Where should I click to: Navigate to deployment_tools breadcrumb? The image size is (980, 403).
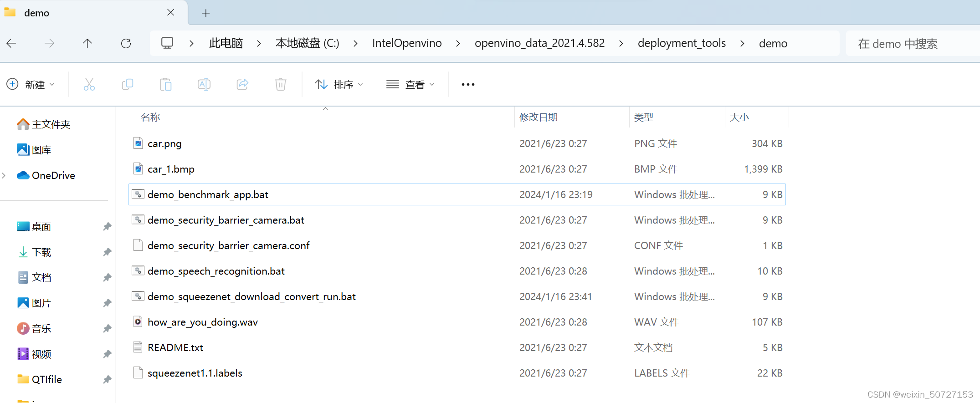pyautogui.click(x=682, y=43)
